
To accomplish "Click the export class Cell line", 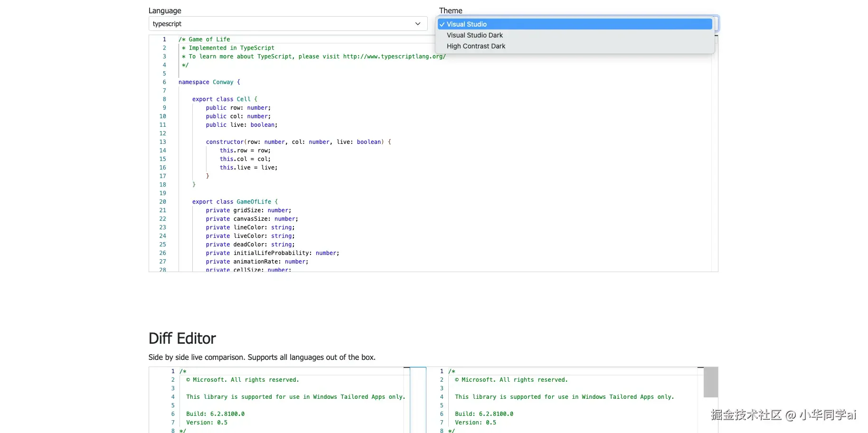I will [225, 99].
